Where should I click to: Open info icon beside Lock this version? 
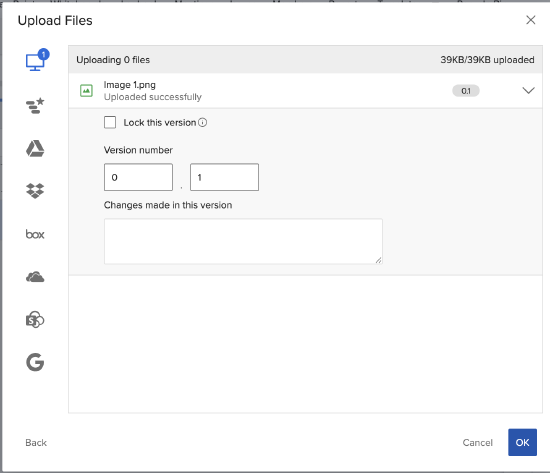coord(202,122)
